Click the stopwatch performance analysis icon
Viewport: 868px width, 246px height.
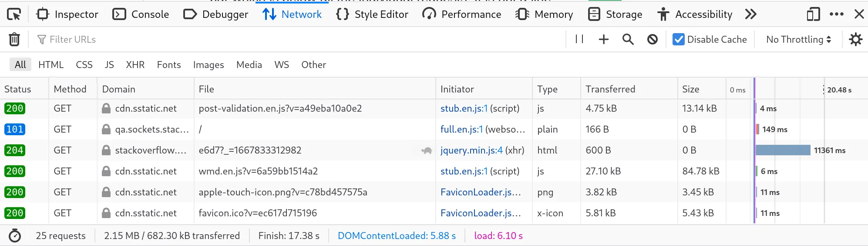click(x=15, y=236)
